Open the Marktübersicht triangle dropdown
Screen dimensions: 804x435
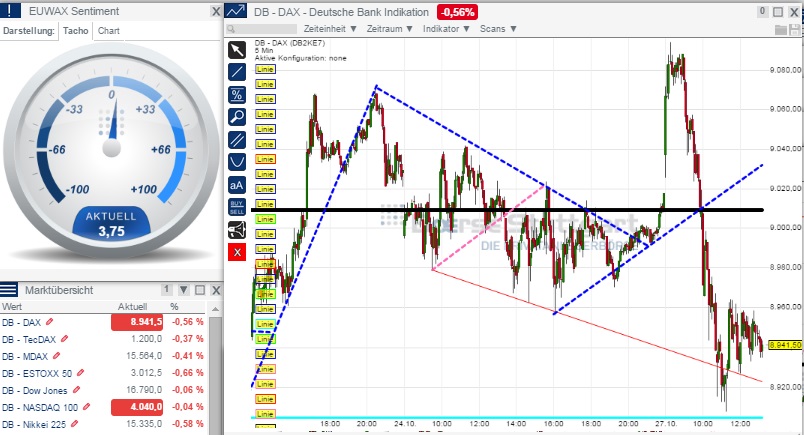(184, 290)
